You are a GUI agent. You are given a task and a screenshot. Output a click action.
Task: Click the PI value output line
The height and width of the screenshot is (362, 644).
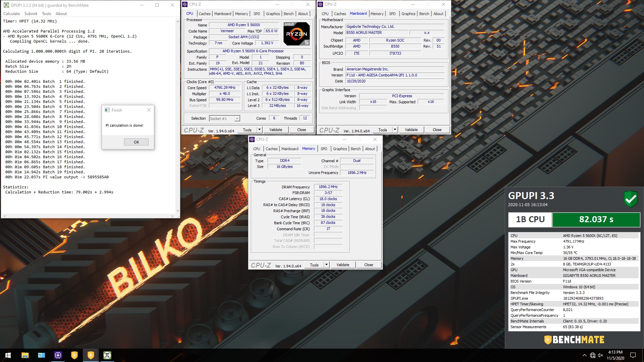point(57,177)
